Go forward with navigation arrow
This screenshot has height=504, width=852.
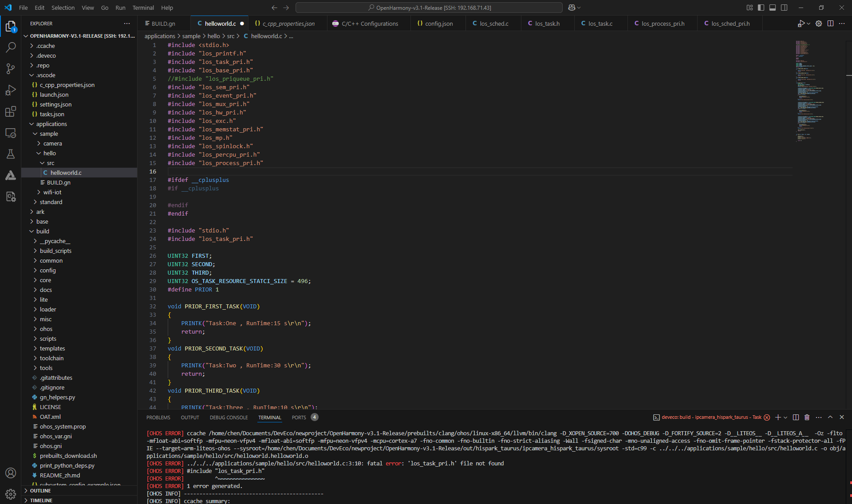click(x=286, y=8)
